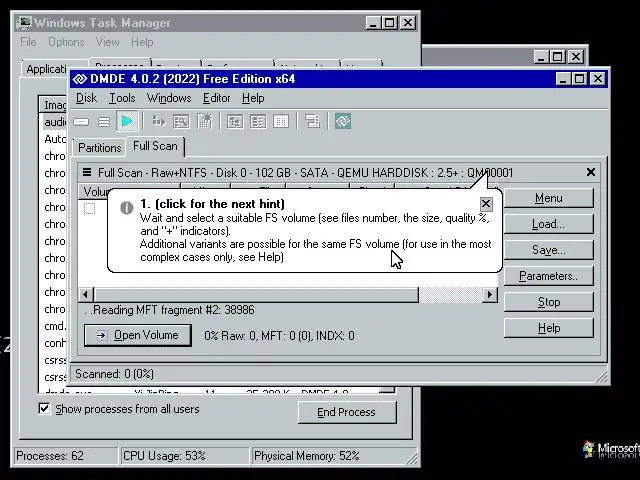Open scan Parameters.. button

pos(549,276)
